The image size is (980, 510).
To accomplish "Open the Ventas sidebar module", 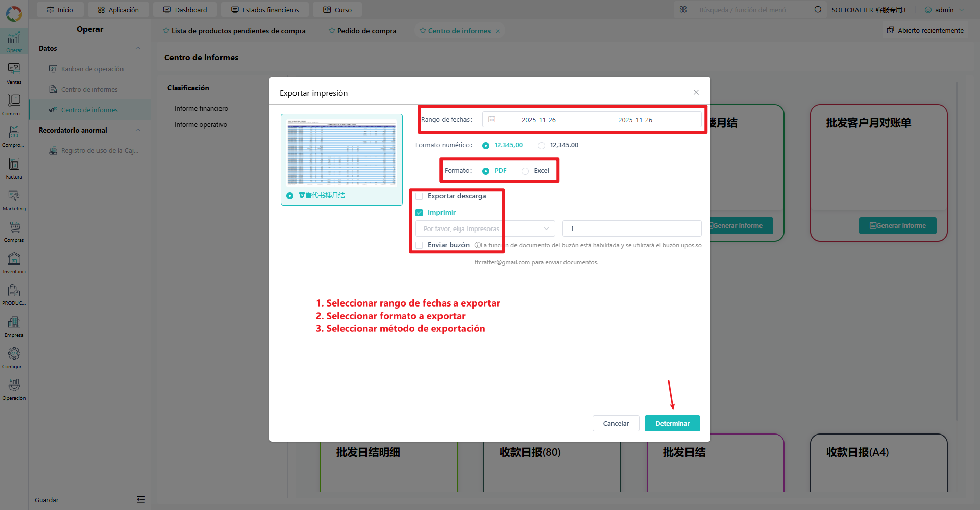I will point(14,73).
